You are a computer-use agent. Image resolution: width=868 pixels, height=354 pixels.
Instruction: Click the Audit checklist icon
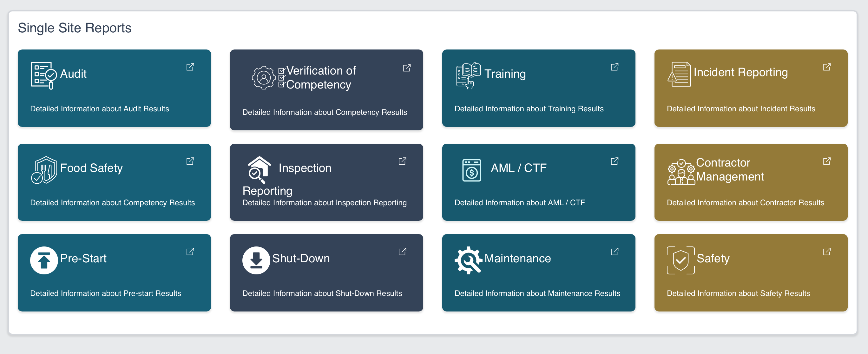[44, 75]
